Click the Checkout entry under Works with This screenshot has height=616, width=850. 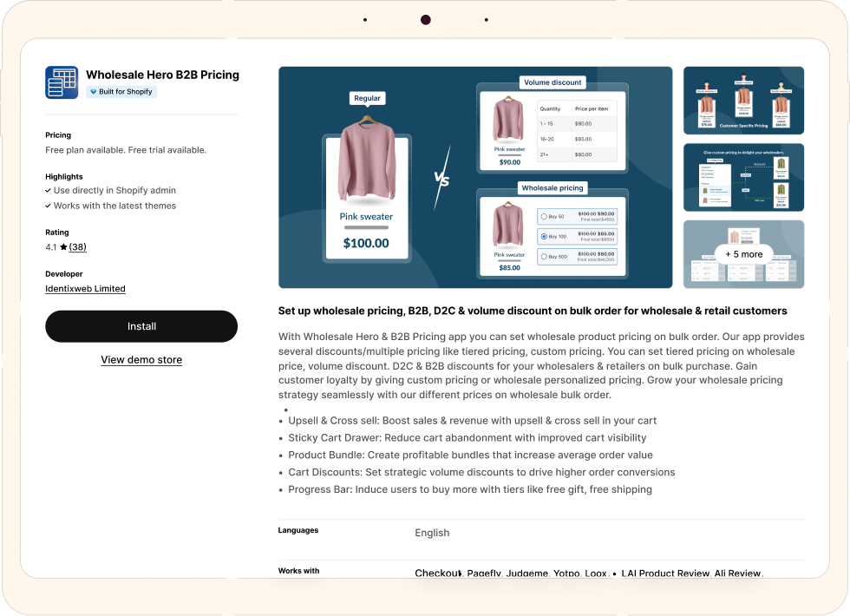(x=439, y=573)
